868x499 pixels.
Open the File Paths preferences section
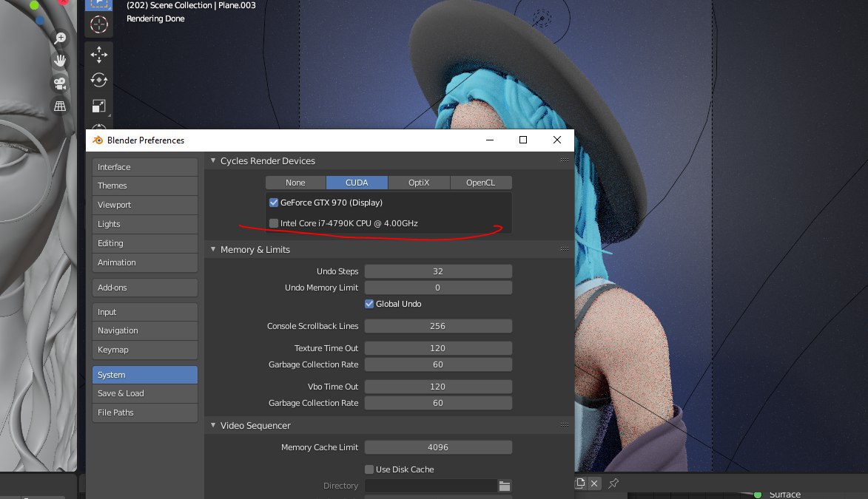(145, 413)
